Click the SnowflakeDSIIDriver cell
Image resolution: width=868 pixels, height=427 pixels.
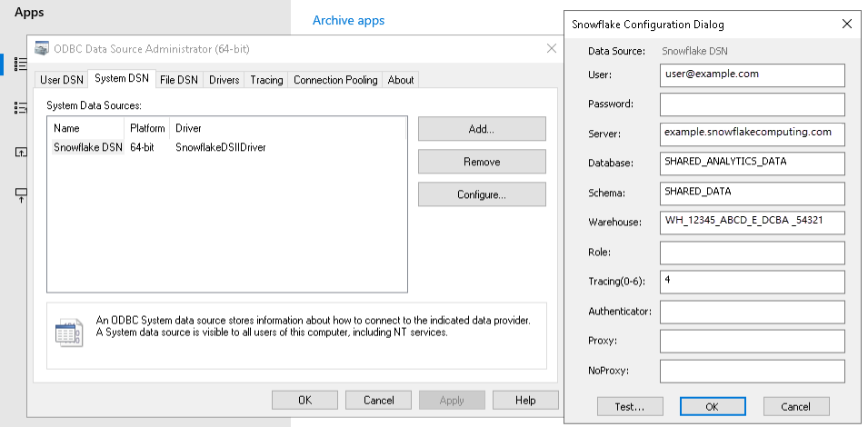pyautogui.click(x=220, y=147)
